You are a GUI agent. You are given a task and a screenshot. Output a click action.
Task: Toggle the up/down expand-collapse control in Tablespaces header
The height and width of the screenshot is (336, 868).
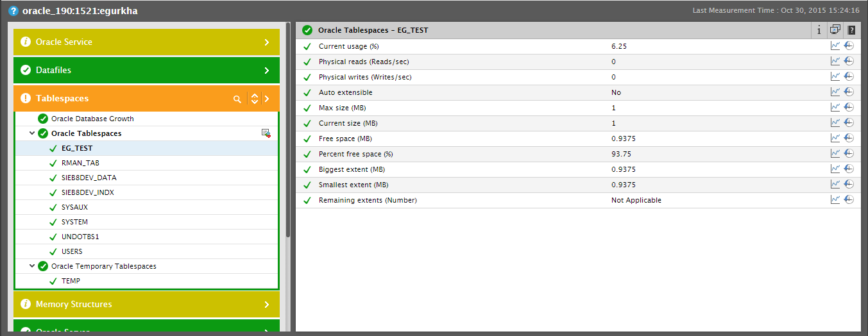[x=255, y=99]
